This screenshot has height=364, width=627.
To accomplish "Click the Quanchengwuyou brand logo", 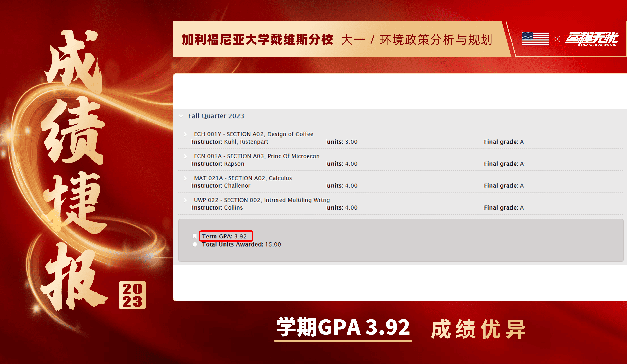I will coord(592,39).
